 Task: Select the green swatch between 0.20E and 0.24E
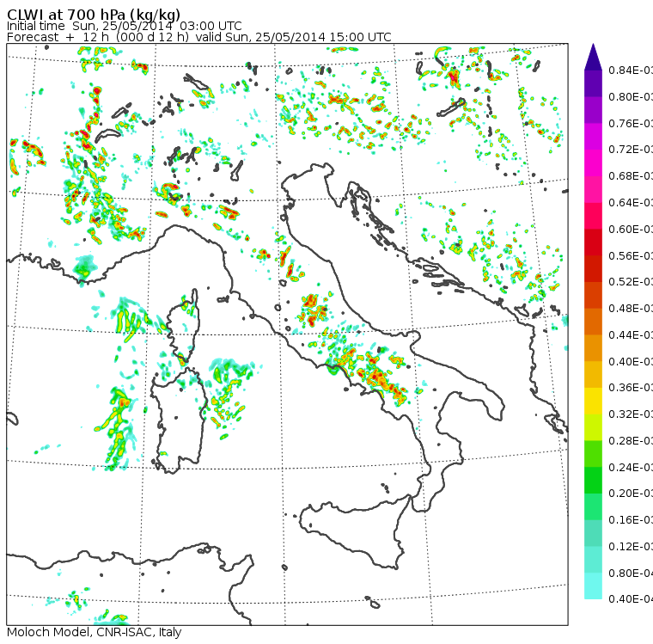point(593,480)
